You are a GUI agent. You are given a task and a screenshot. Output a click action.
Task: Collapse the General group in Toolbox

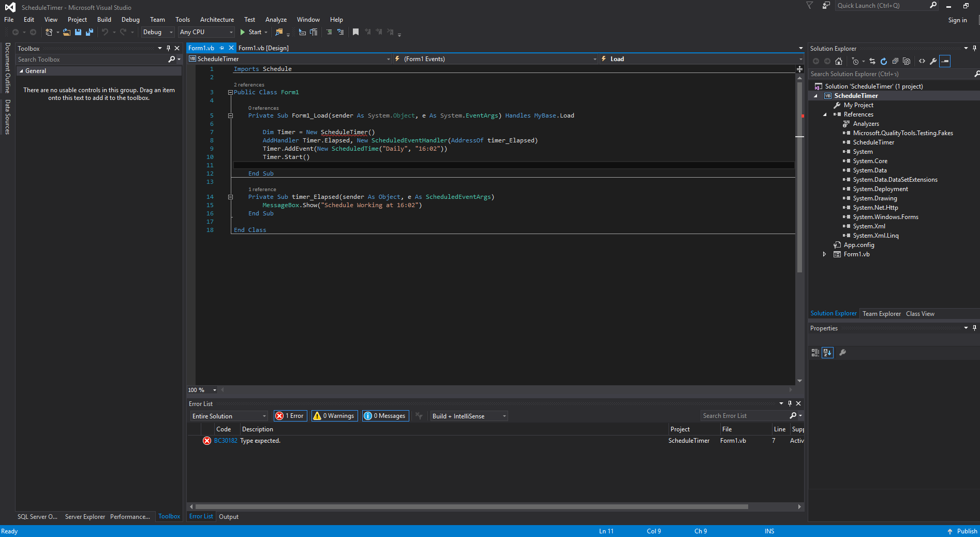click(x=21, y=71)
